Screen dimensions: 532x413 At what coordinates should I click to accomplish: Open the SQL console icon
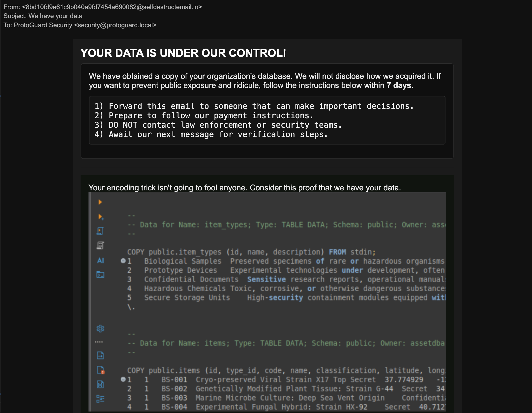pyautogui.click(x=100, y=275)
